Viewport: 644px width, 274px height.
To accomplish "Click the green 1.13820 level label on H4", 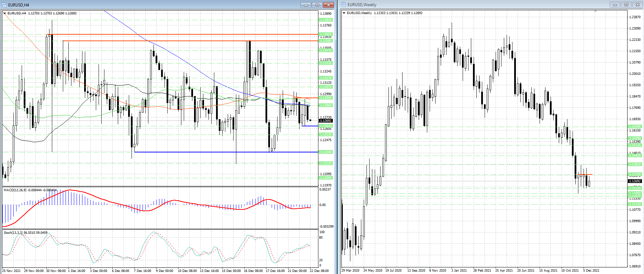I will 326,20.
